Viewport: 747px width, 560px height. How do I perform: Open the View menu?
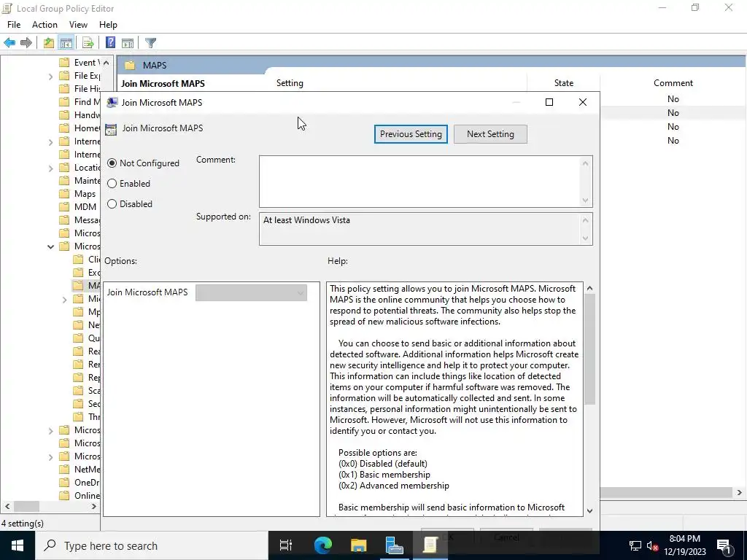[78, 25]
